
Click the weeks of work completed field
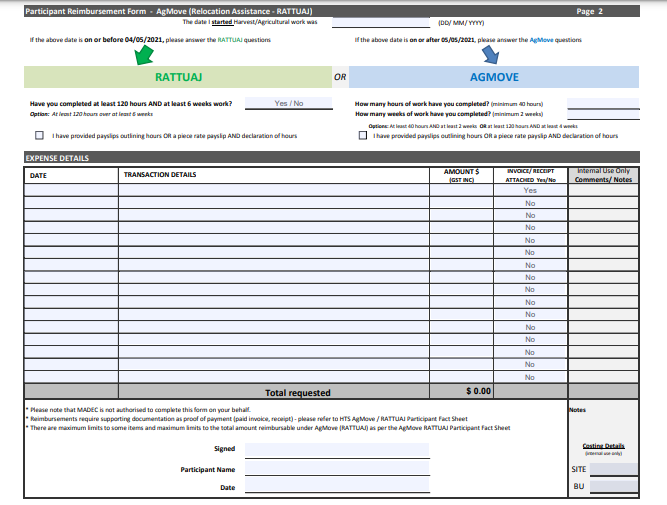603,114
